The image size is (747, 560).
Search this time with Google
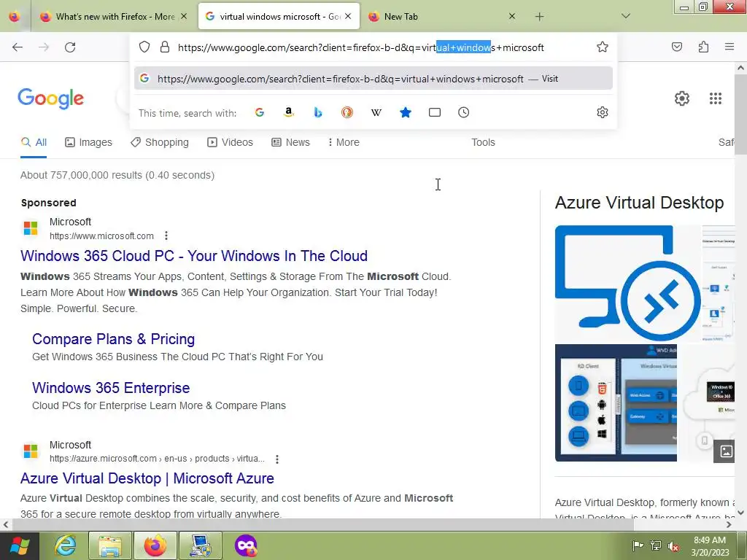point(260,112)
